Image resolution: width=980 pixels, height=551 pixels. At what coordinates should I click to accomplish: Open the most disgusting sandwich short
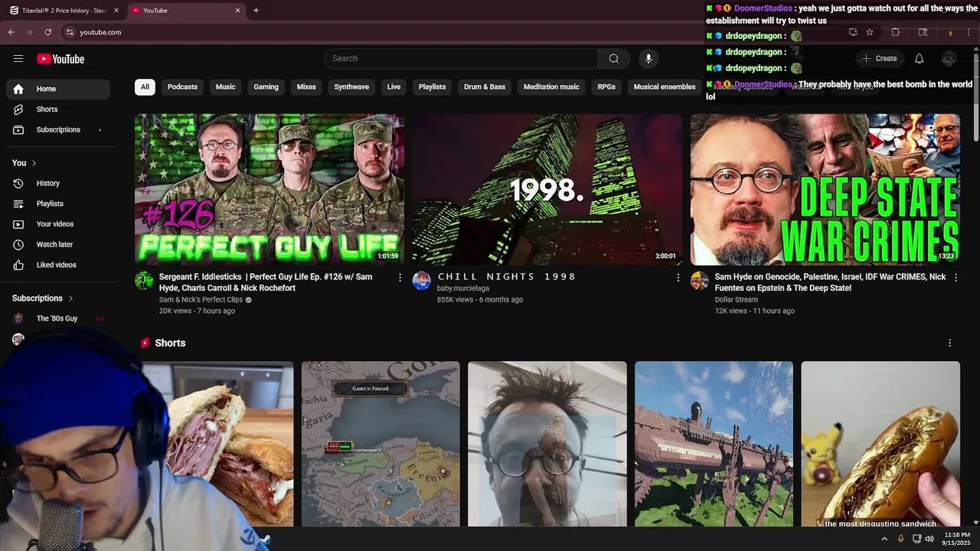tap(880, 444)
